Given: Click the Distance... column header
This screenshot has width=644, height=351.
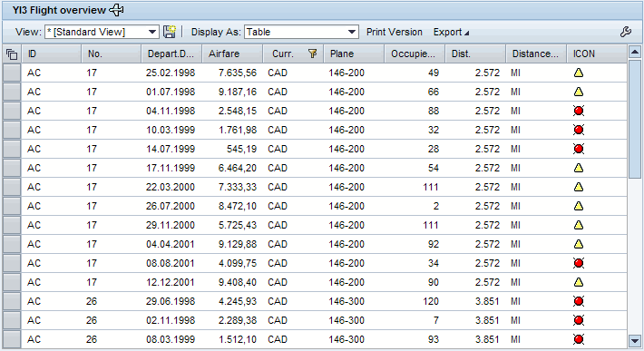Looking at the screenshot, I should pyautogui.click(x=536, y=54).
